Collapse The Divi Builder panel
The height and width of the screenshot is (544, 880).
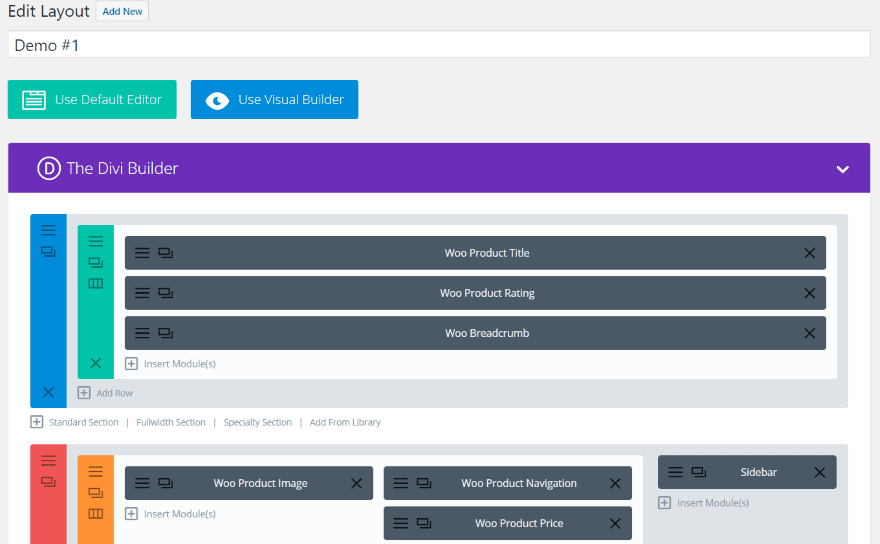(x=842, y=169)
